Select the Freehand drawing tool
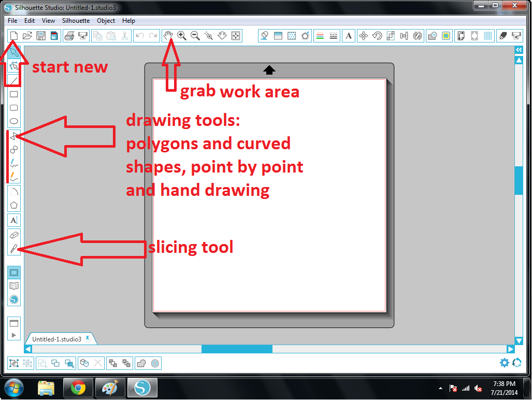This screenshot has width=532, height=400. click(14, 163)
